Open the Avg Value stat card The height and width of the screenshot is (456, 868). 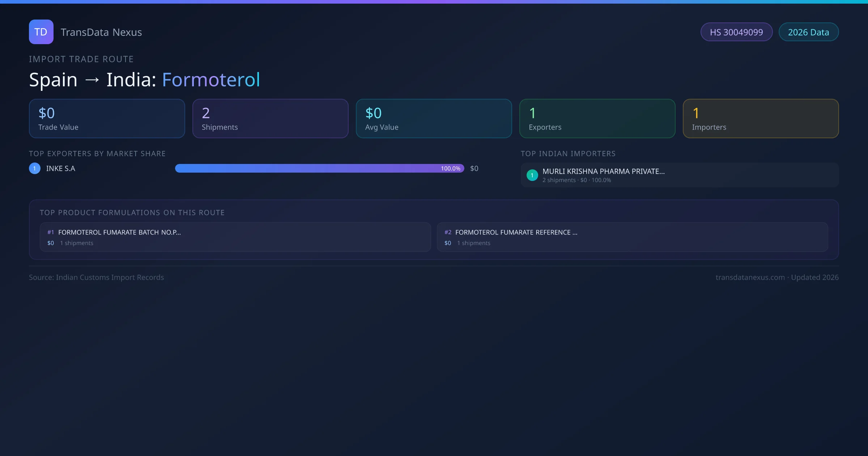point(434,119)
